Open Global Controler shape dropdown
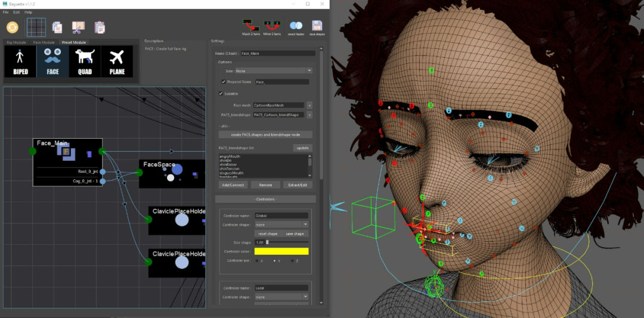Screen dimensions: 644x318 pyautogui.click(x=281, y=225)
